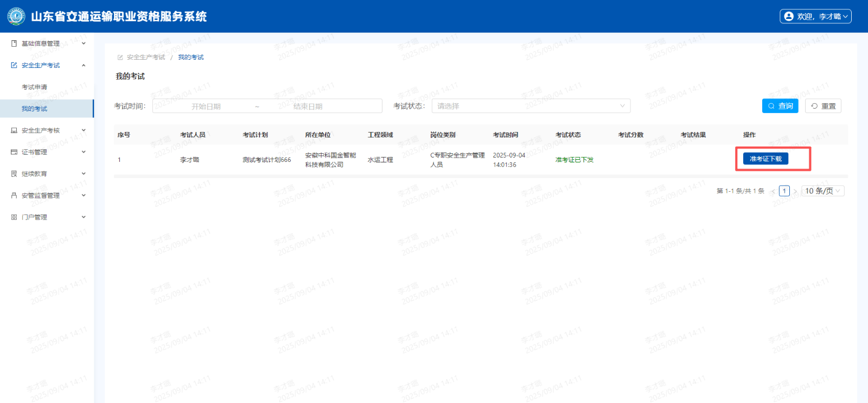Open the 10 条/页 page size dropdown
This screenshot has height=403, width=868.
824,191
